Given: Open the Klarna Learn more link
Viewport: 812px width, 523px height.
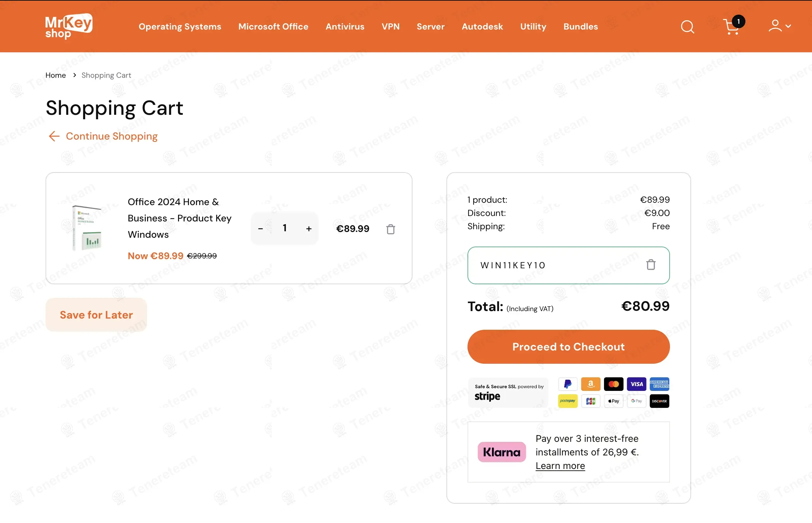Looking at the screenshot, I should tap(560, 466).
